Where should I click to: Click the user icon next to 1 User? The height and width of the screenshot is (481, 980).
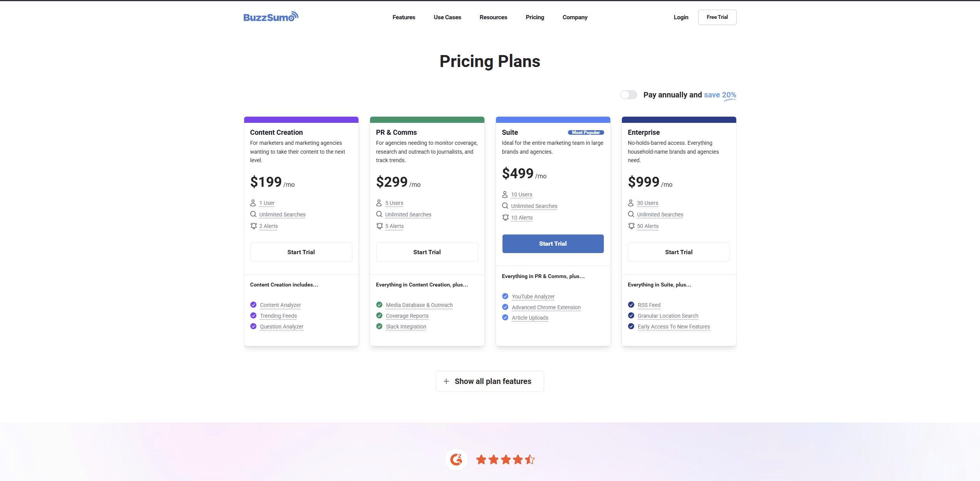[x=253, y=203]
